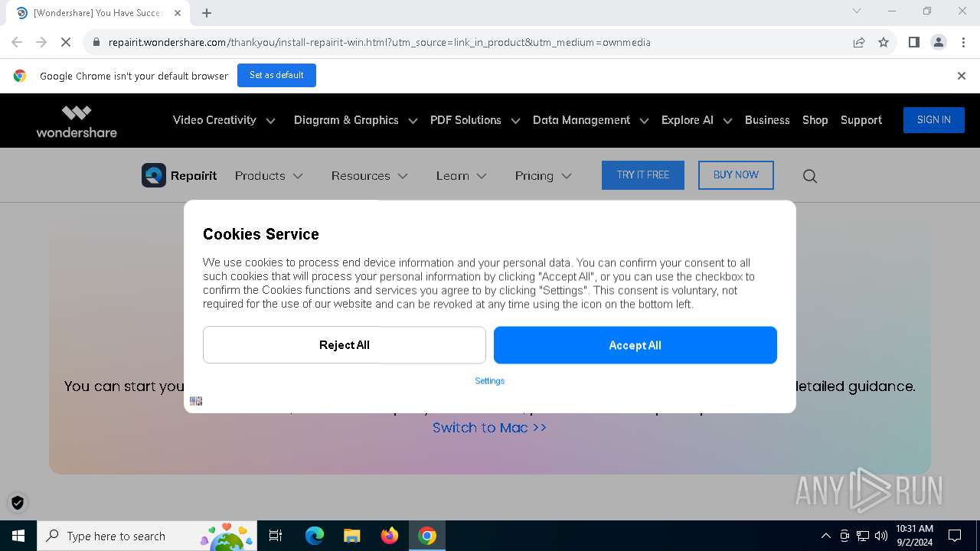Expand Explore AI menu
Screen dimensions: 980x551
(697, 120)
